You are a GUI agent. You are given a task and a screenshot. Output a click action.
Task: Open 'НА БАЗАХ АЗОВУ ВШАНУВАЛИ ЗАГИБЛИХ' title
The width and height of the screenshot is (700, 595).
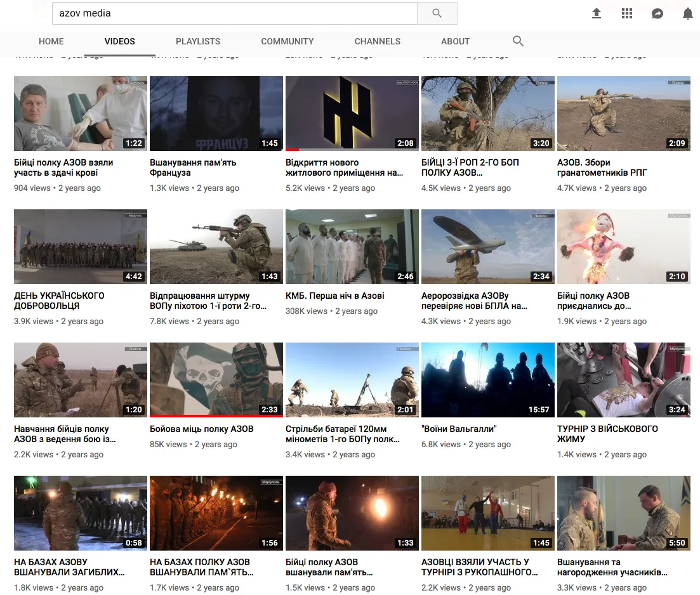pyautogui.click(x=69, y=567)
